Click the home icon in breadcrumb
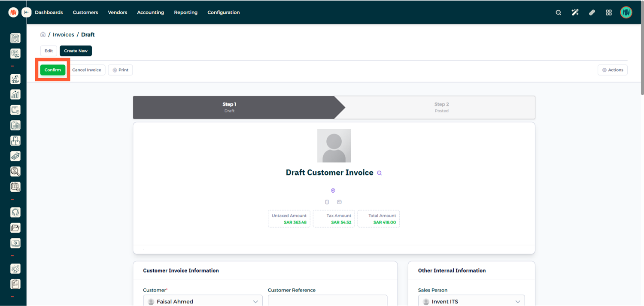This screenshot has width=644, height=306. 43,34
